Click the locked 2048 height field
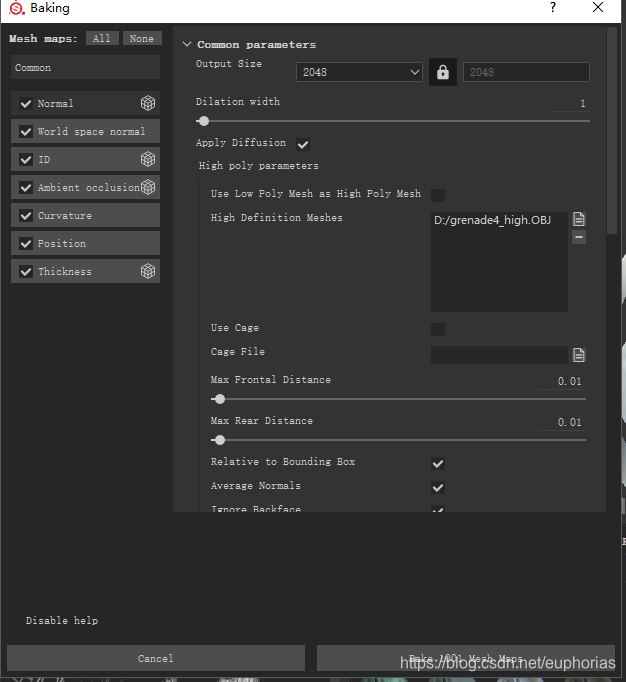 pos(526,72)
